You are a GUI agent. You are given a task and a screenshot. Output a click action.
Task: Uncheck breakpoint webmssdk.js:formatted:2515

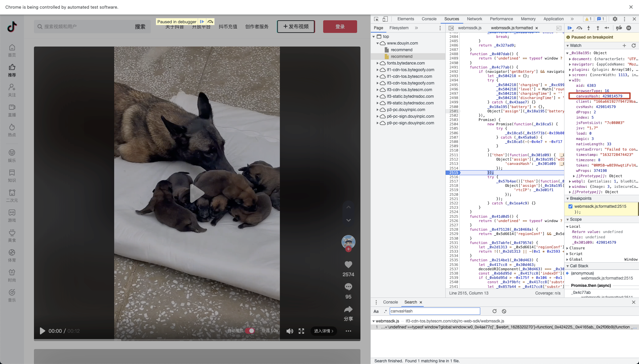click(570, 206)
